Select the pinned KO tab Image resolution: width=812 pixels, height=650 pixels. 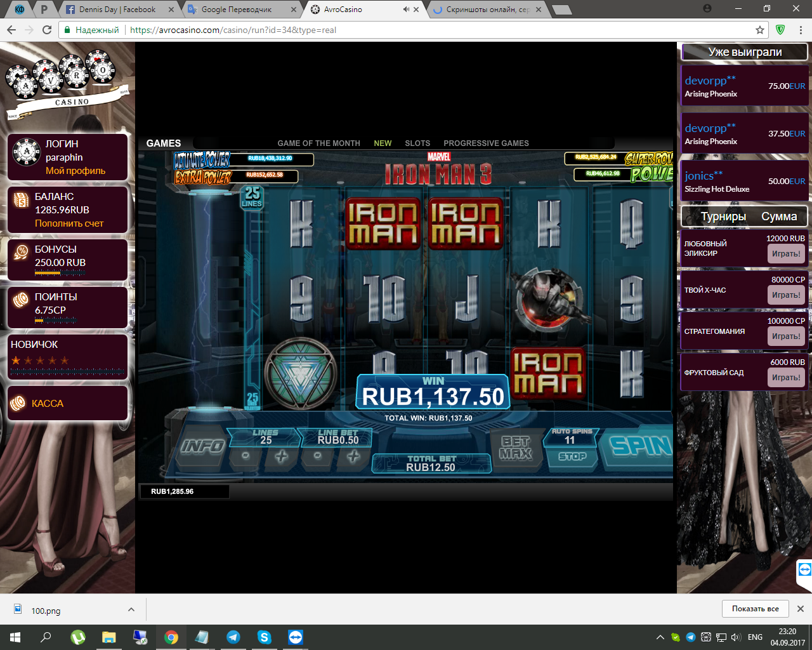[x=19, y=10]
